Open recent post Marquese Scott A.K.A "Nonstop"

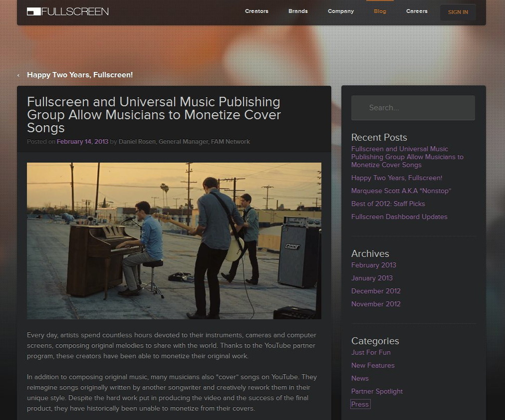click(x=401, y=191)
